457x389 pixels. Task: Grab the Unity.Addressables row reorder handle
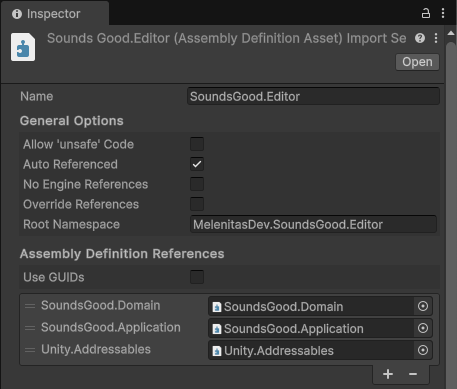pos(30,350)
